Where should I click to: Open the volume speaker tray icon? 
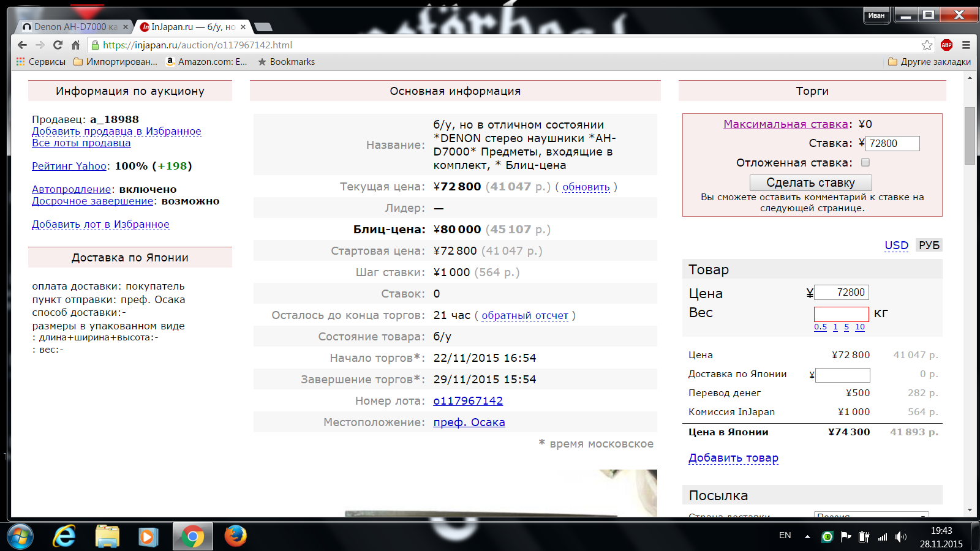[900, 537]
